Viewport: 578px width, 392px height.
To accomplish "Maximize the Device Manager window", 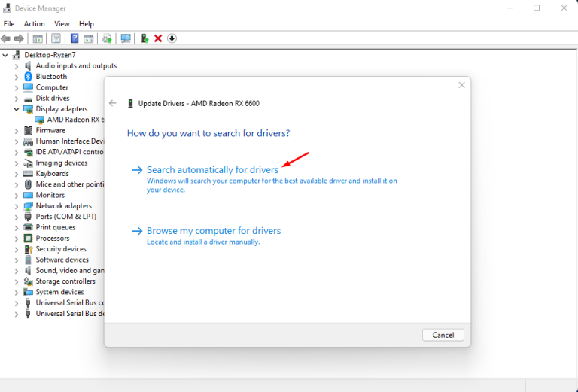I will click(x=537, y=8).
